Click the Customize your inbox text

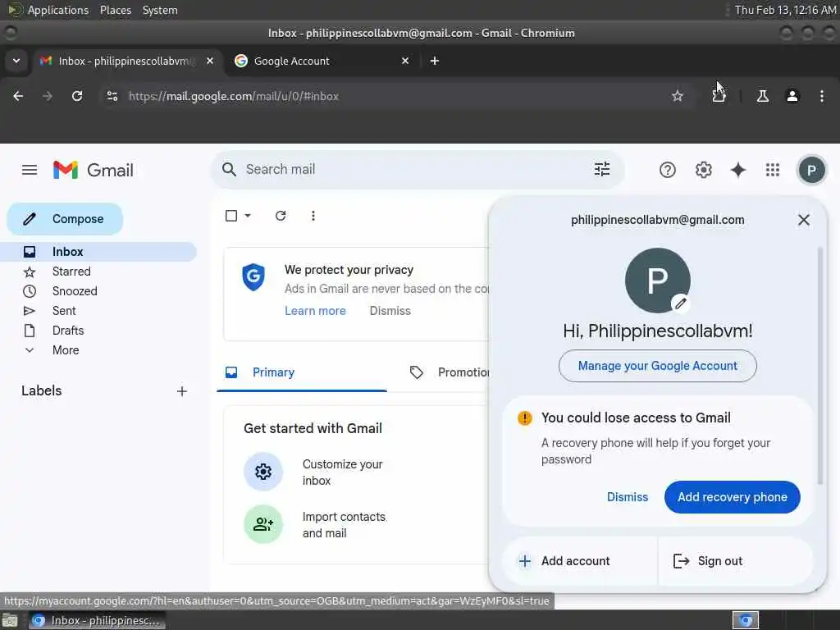(342, 472)
